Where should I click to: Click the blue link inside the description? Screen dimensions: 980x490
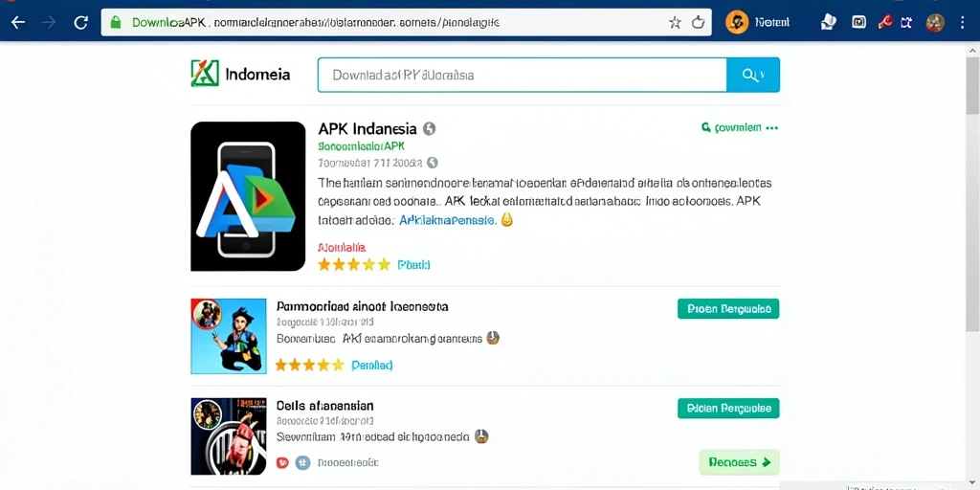tap(447, 220)
